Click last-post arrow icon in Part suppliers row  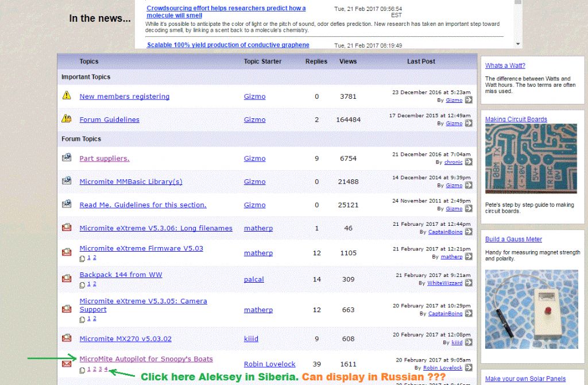point(469,162)
